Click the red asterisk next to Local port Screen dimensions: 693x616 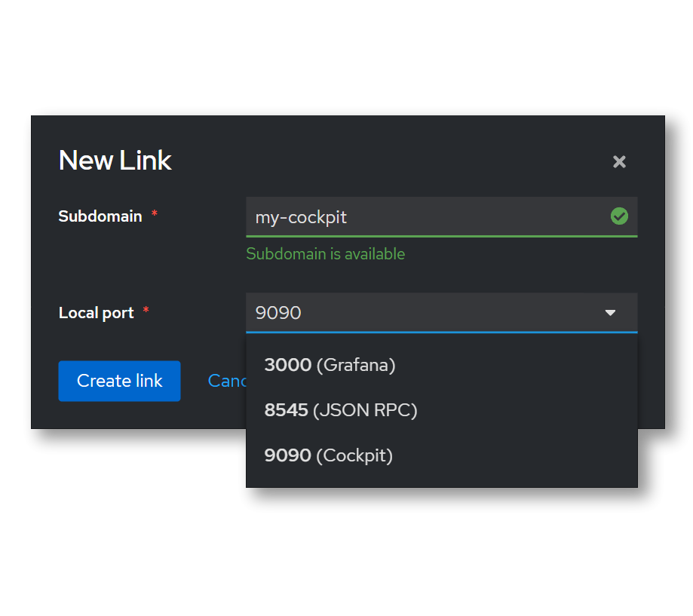coord(145,309)
